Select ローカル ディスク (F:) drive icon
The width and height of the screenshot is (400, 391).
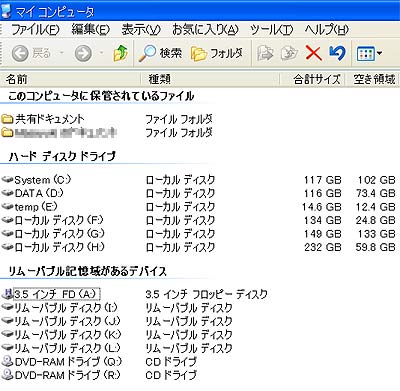click(7, 220)
